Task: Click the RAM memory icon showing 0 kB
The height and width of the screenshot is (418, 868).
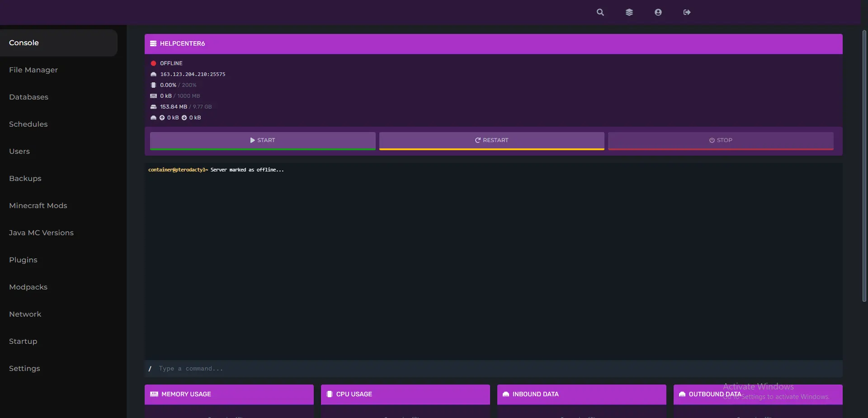Action: coord(154,95)
